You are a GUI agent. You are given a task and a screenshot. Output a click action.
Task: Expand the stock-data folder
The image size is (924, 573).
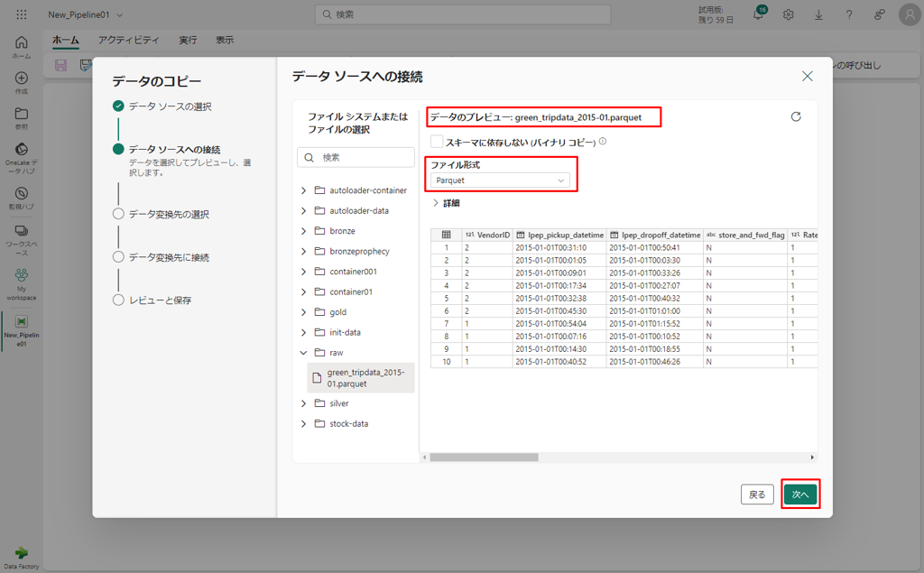303,424
